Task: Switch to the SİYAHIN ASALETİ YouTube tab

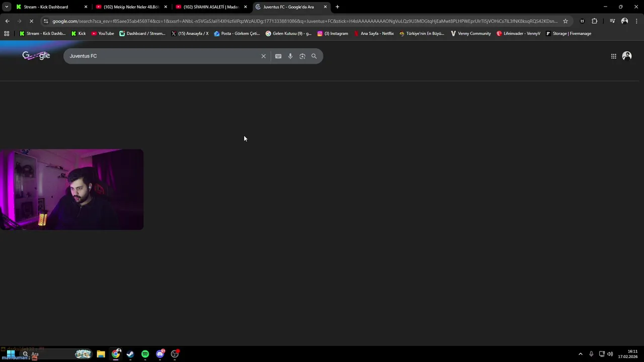Action: coord(211,7)
